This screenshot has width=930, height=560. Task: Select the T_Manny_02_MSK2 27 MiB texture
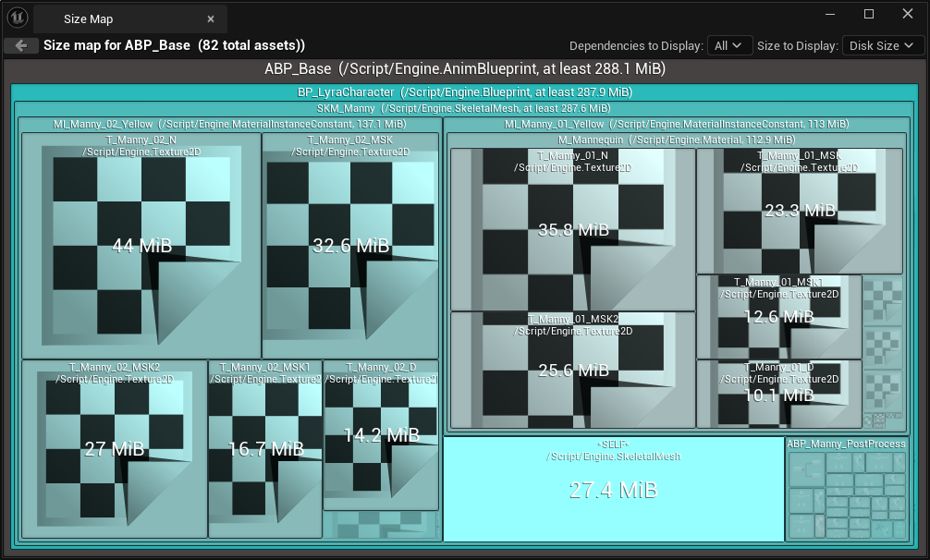(x=115, y=448)
